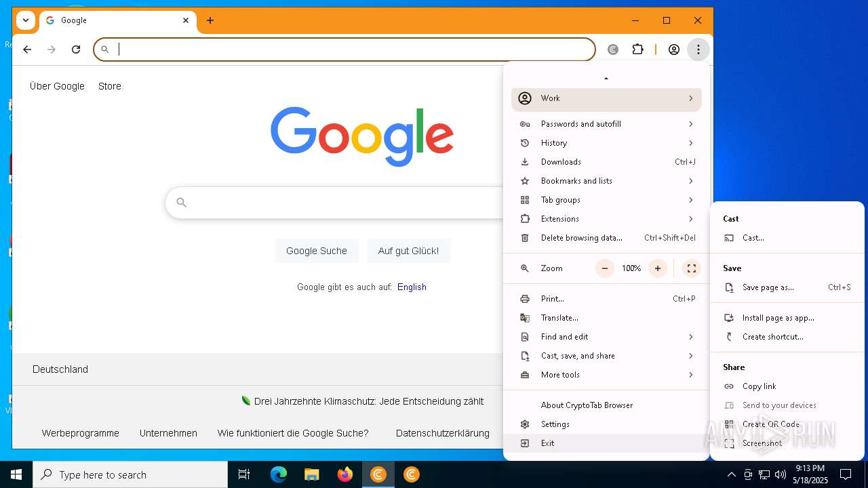Reload the current page
This screenshot has width=868, height=488.
click(76, 49)
